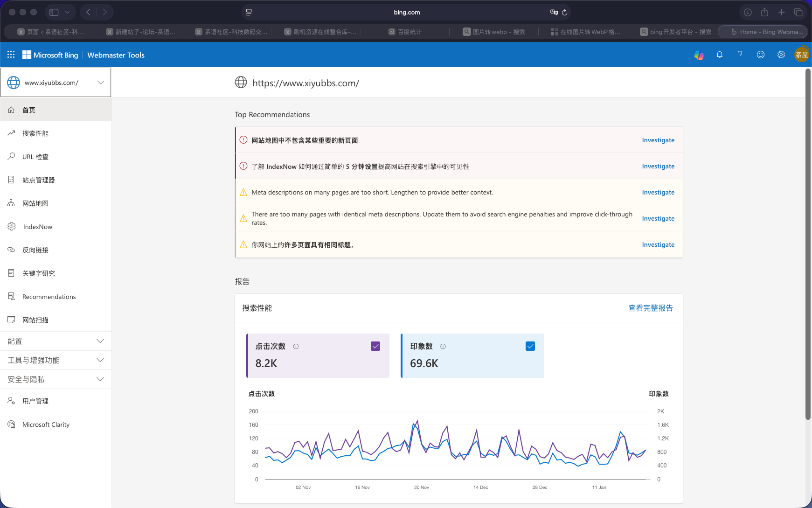Screen dimensions: 812x508
Task: Open the notifications bell
Action: 720,55
